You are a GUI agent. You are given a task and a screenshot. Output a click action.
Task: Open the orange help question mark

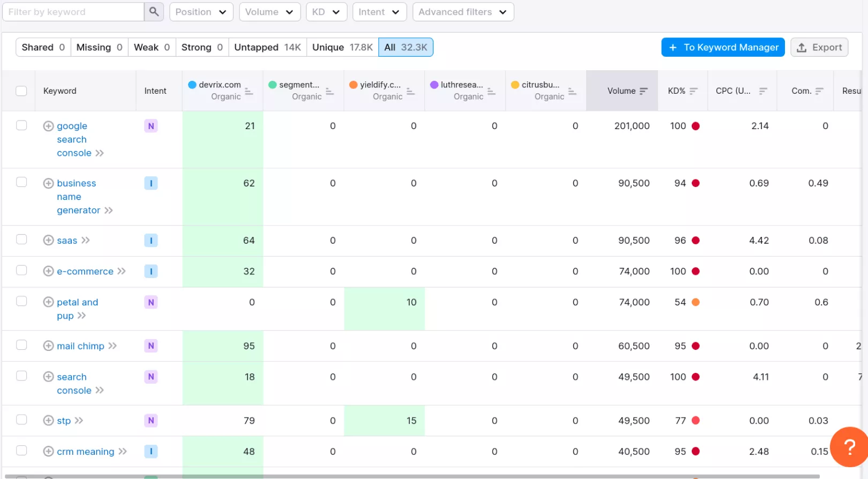pos(849,446)
